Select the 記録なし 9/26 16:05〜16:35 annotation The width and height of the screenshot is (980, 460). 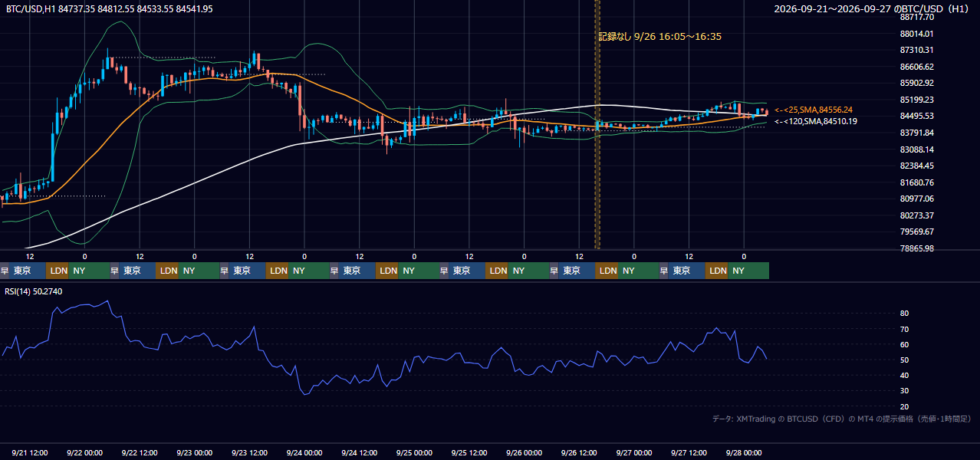(x=660, y=36)
